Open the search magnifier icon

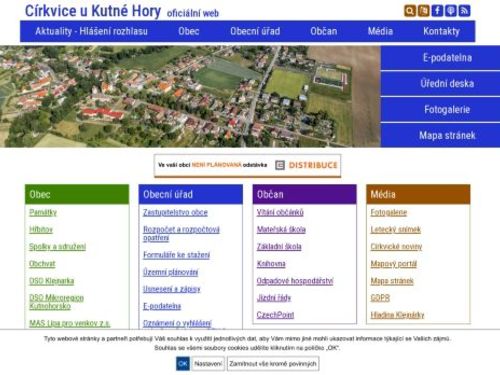point(410,11)
